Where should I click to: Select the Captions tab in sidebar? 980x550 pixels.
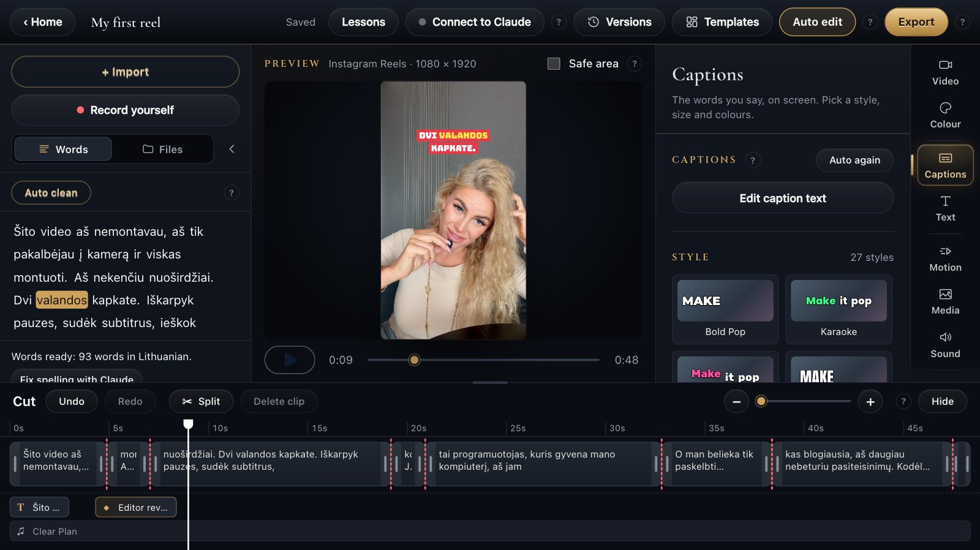(x=945, y=165)
